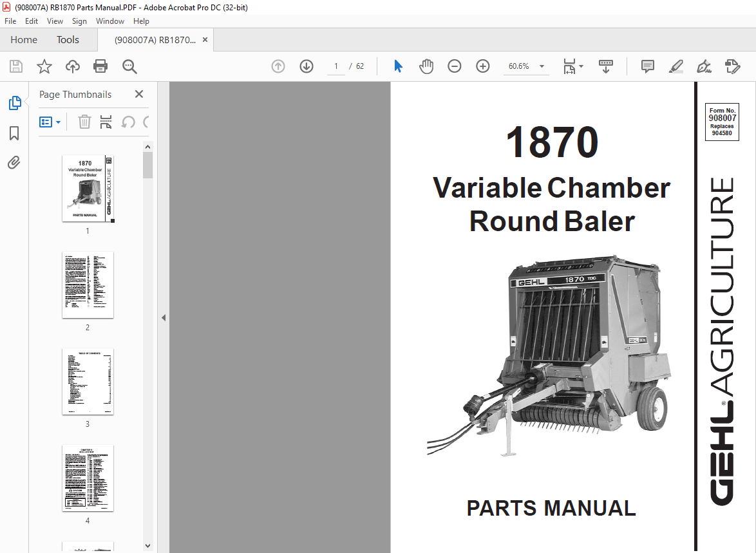Open the Help menu

click(141, 21)
